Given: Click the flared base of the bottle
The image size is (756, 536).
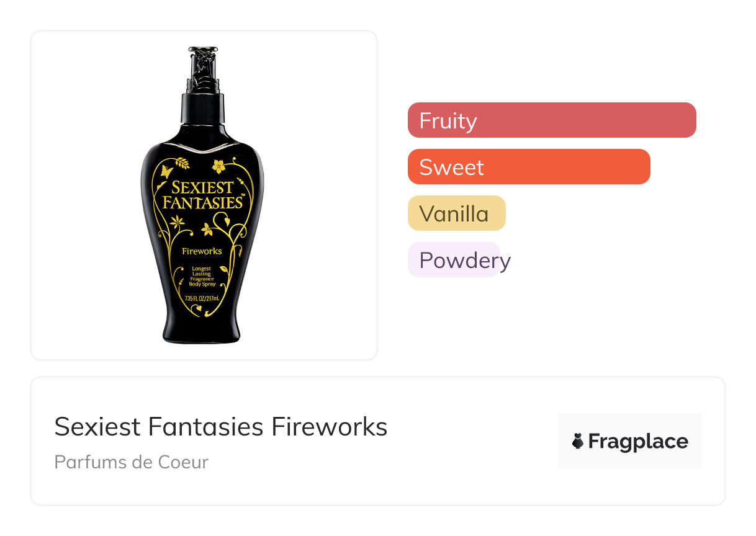Looking at the screenshot, I should [202, 332].
